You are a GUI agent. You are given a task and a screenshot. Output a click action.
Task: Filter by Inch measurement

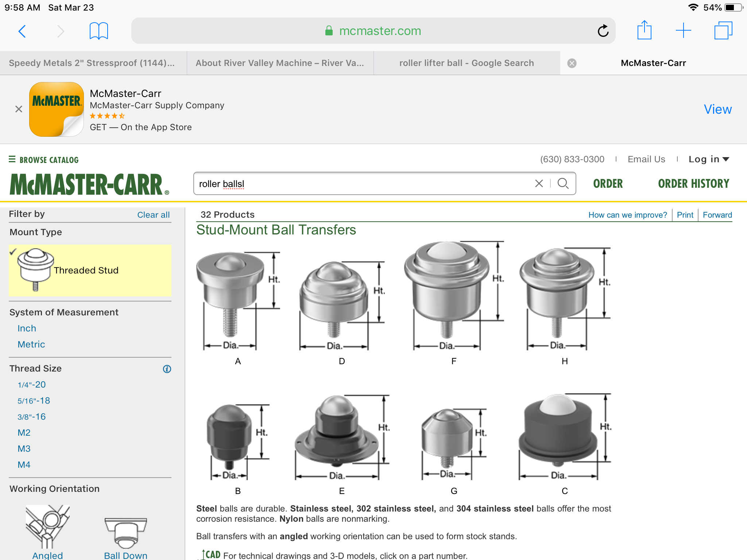coord(27,328)
